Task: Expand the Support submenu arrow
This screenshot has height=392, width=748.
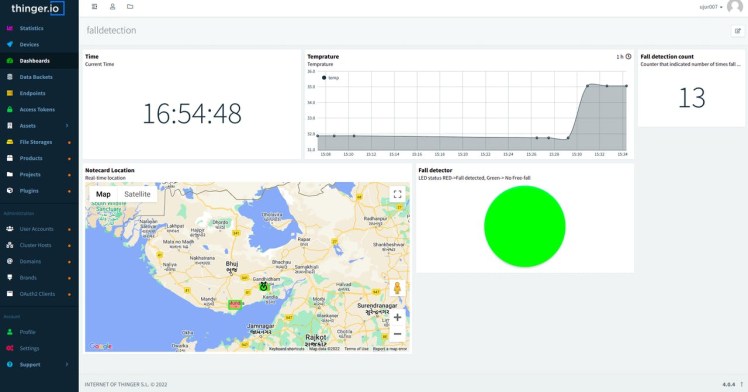Action: coord(67,364)
